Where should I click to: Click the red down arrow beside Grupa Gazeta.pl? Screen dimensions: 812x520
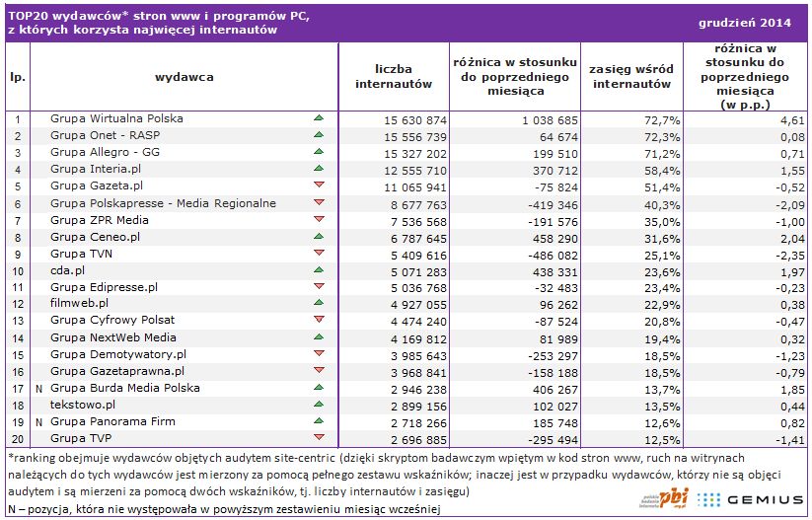318,186
